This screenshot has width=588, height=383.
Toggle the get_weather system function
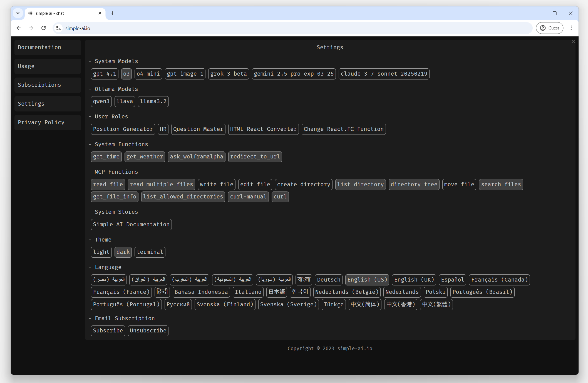(145, 157)
